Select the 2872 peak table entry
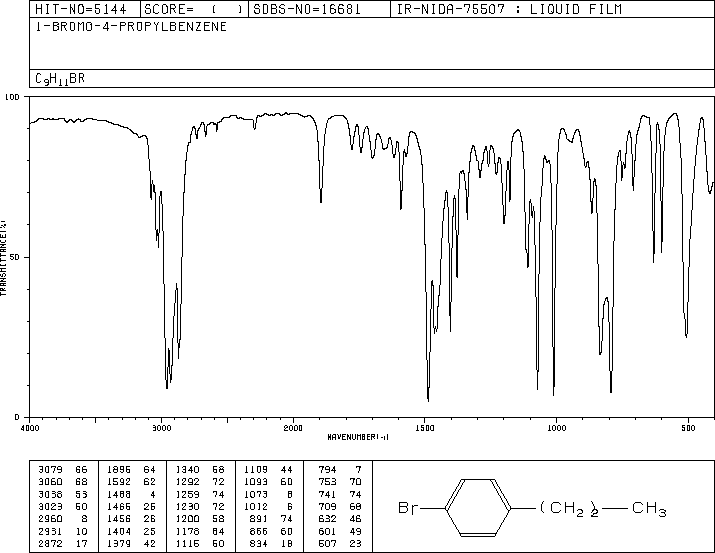 (50, 543)
